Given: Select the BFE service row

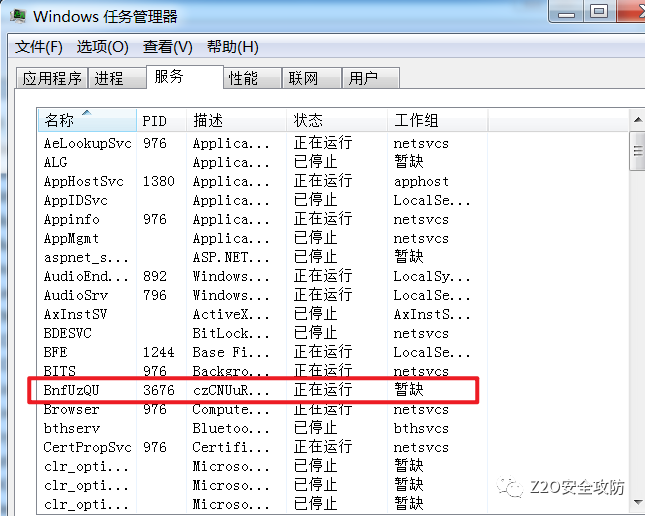Looking at the screenshot, I should [262, 352].
